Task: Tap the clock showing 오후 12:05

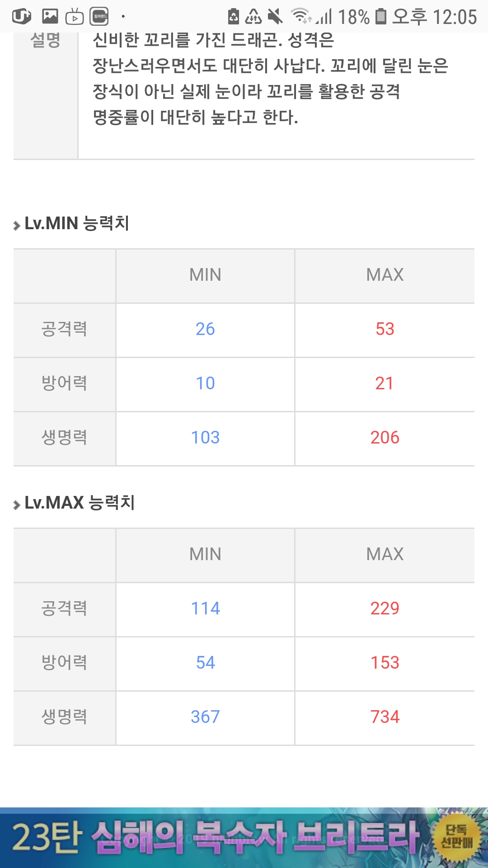Action: pos(435,17)
